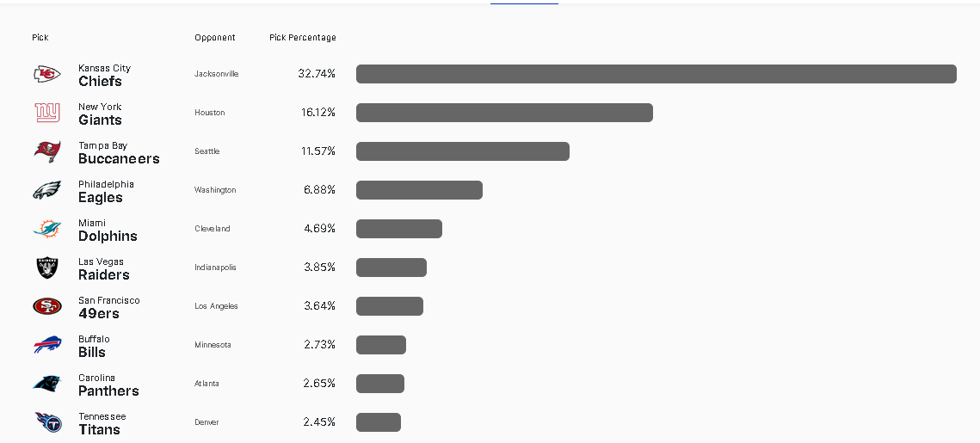Select the Miami Dolphins logo
The height and width of the screenshot is (443, 980).
(x=47, y=229)
